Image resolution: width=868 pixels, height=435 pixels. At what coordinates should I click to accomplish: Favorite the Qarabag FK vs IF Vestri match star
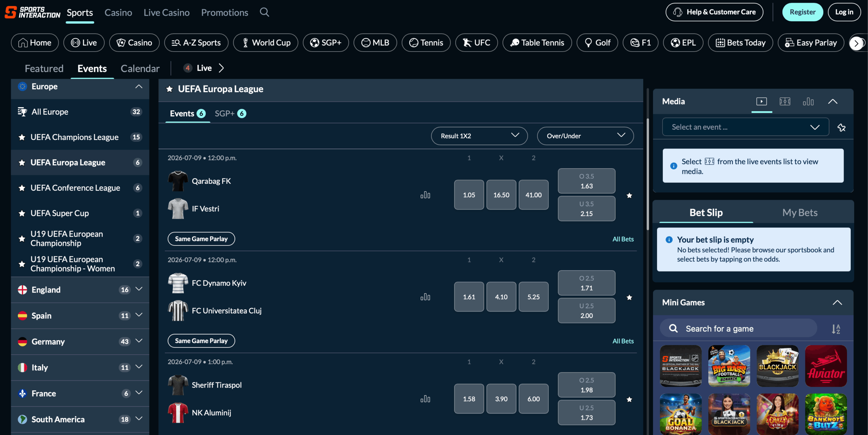coord(629,195)
